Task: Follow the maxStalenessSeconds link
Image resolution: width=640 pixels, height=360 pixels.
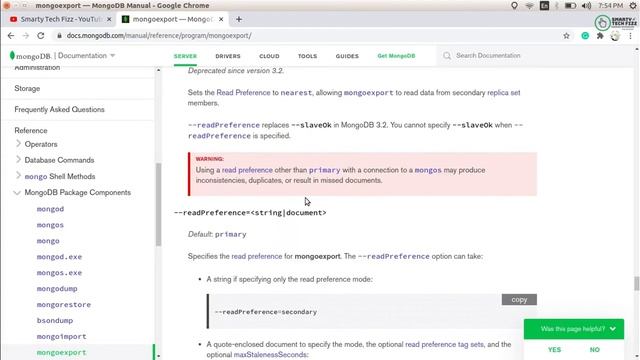Action: (x=270, y=355)
